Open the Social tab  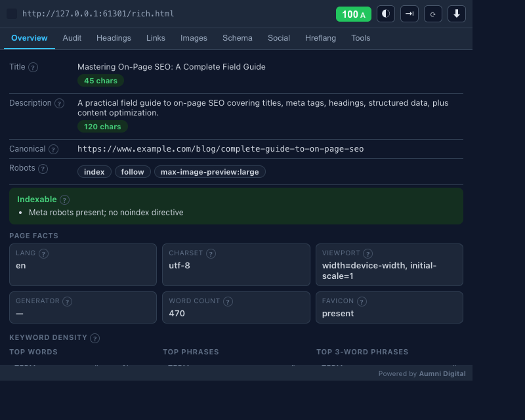click(x=278, y=38)
